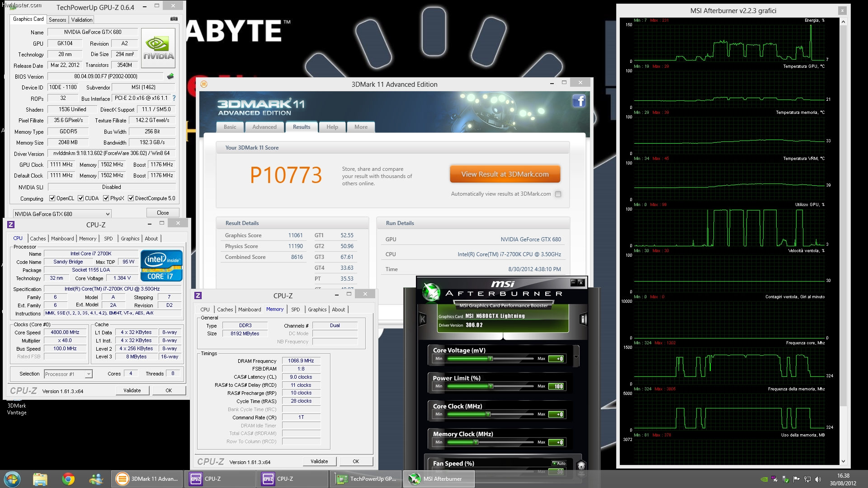This screenshot has height=488, width=868.
Task: Open Google Chrome from the taskbar
Action: 68,479
